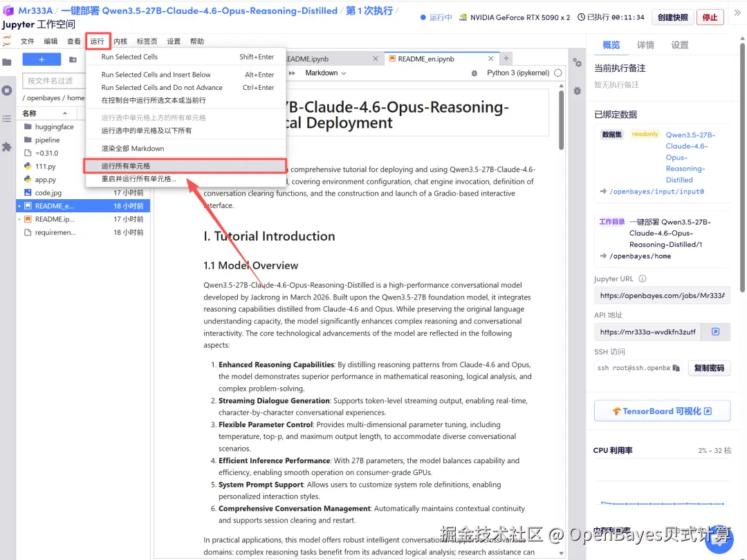Select the 111.py file
The image size is (747, 560).
pyautogui.click(x=45, y=167)
